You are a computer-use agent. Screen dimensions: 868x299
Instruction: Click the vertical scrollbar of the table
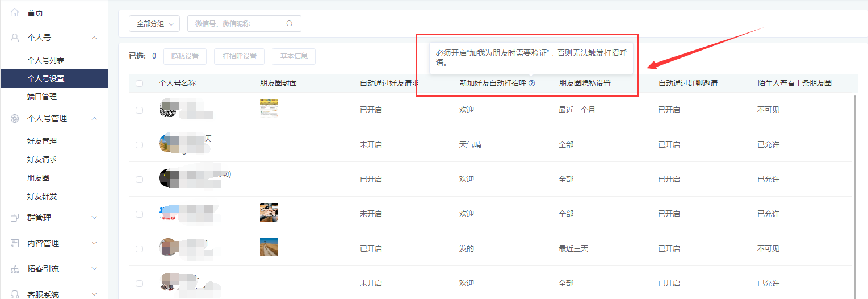pos(856,196)
